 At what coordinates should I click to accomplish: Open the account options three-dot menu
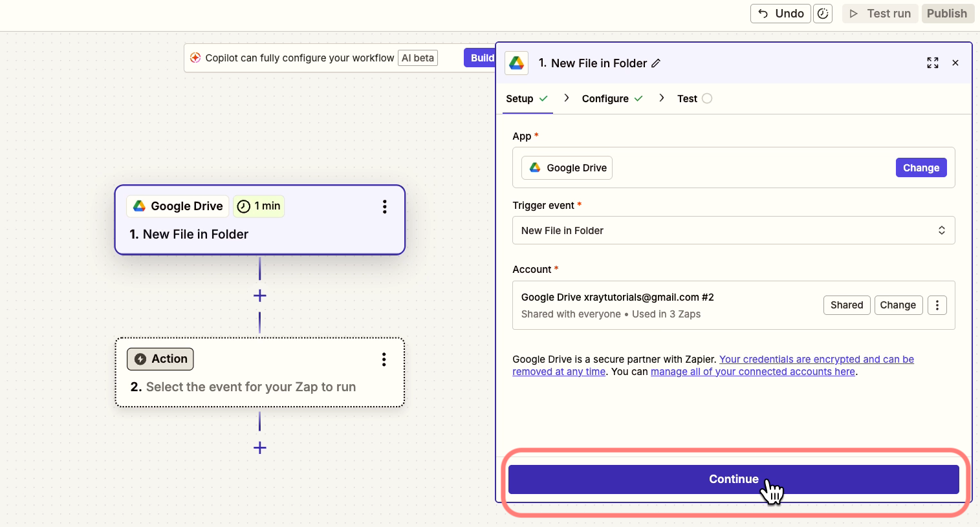pyautogui.click(x=937, y=305)
